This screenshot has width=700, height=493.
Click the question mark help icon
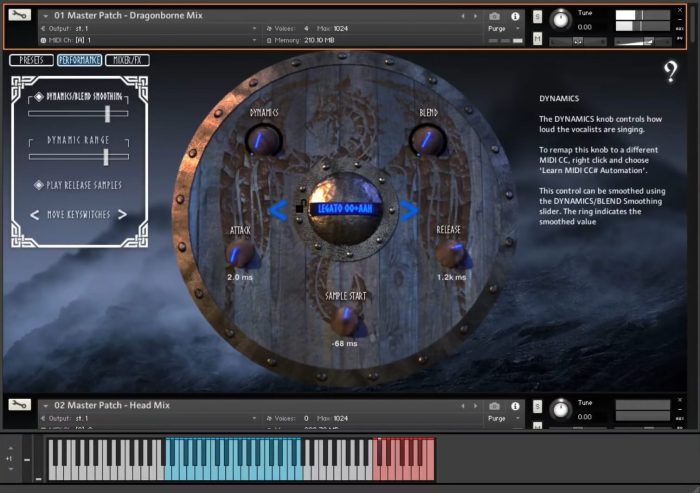(670, 72)
